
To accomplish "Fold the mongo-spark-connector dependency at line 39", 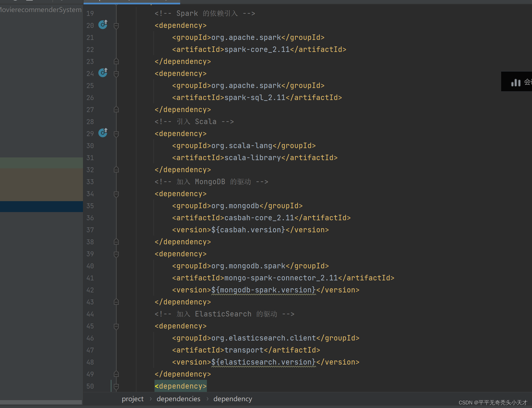I will [116, 254].
